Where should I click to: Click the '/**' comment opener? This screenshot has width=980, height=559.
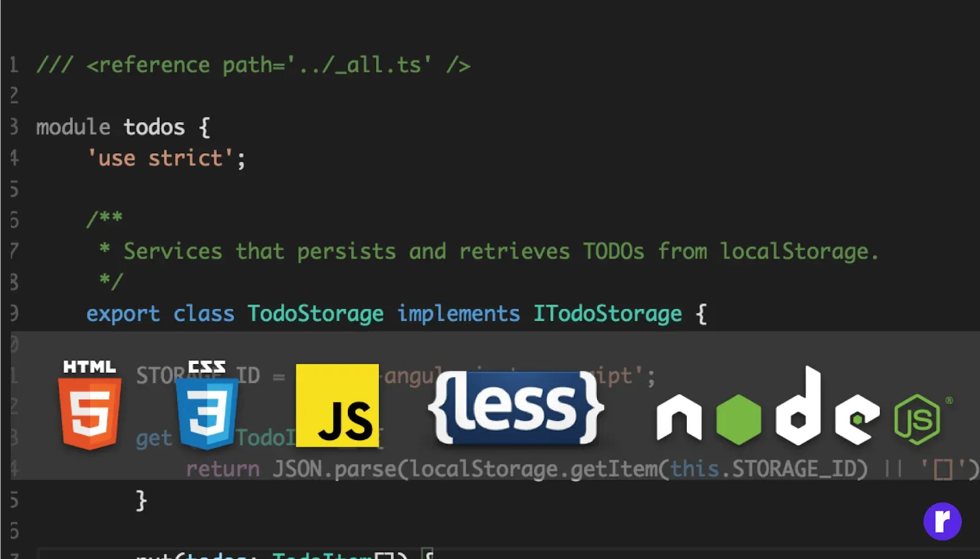(105, 219)
